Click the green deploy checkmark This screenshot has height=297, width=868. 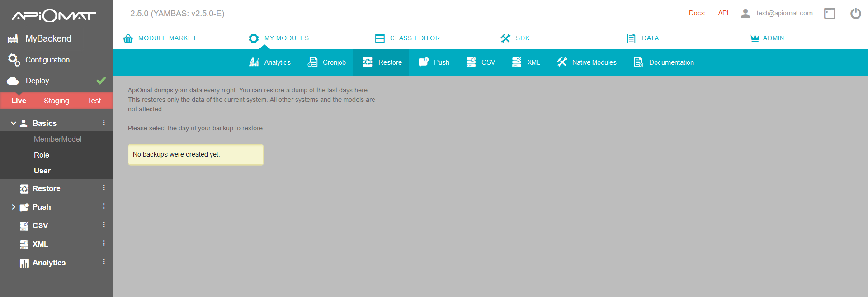[101, 81]
